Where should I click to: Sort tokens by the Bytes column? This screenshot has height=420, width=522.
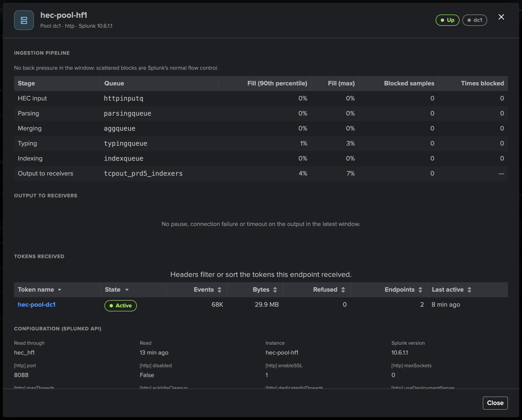[275, 290]
